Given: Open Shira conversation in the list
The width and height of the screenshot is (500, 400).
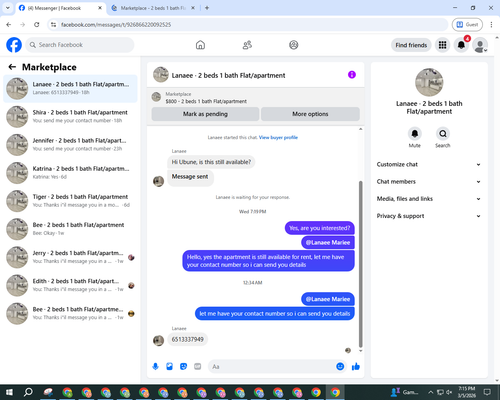Looking at the screenshot, I should tap(70, 116).
